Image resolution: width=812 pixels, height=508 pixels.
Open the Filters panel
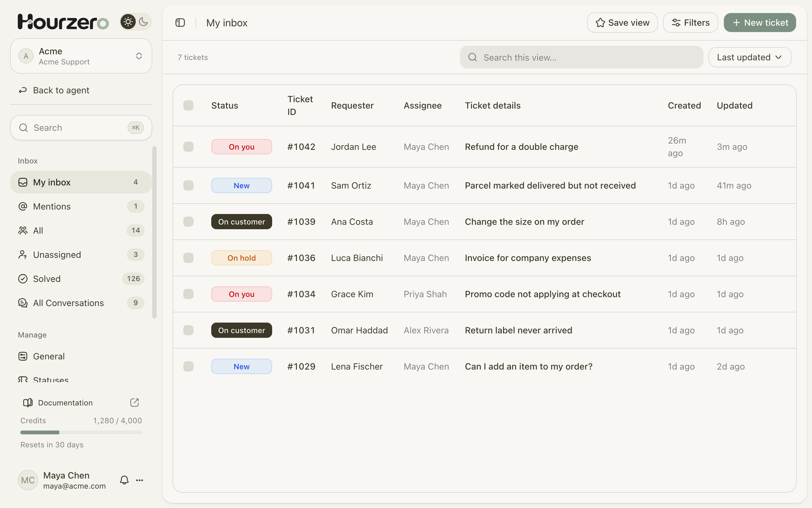pos(690,23)
